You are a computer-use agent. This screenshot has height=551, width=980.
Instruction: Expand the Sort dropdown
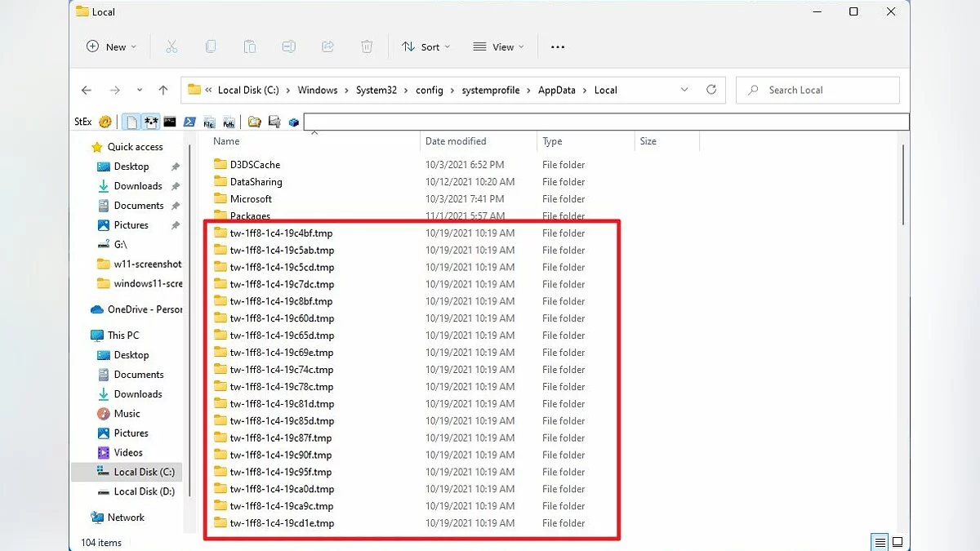click(425, 47)
